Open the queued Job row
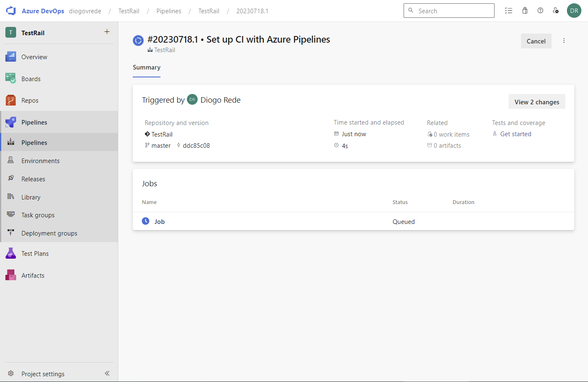Image resolution: width=588 pixels, height=382 pixels. tap(160, 222)
